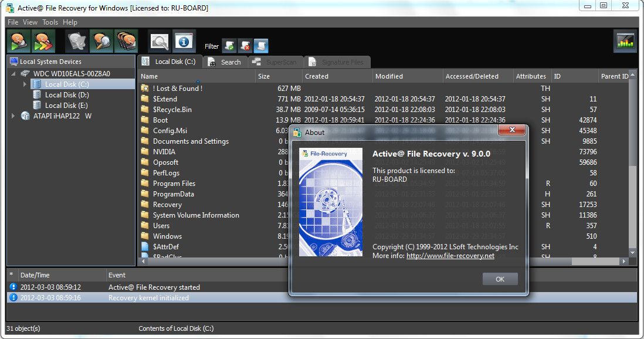Toggle filter with red X mark

245,46
